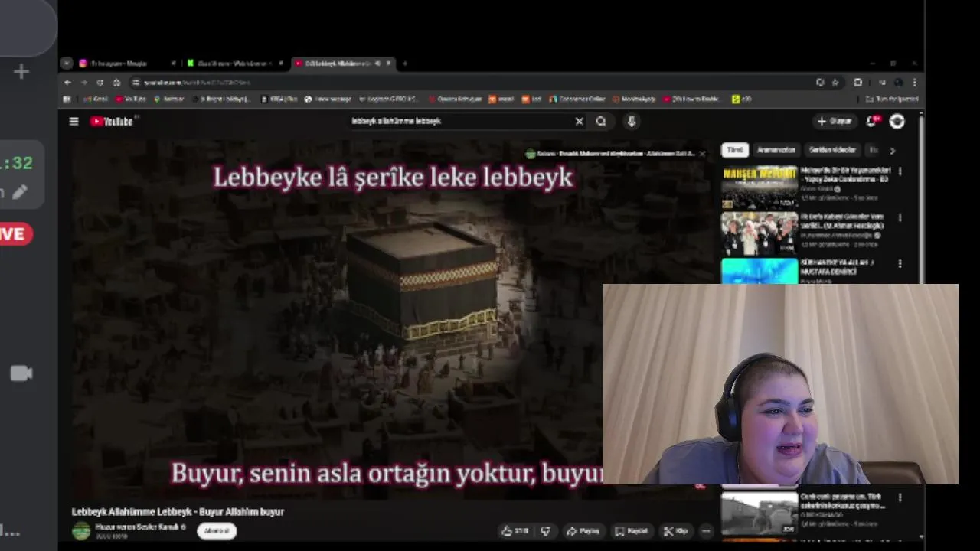Select the Benzer videolar filter chip

pyautogui.click(x=832, y=150)
